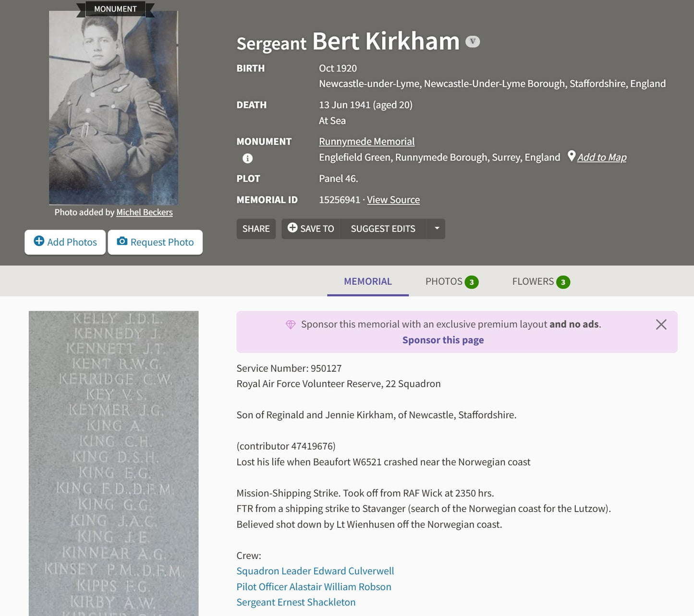This screenshot has height=616, width=694.
Task: Open Sergeant Ernest Shackleton link
Action: [296, 602]
